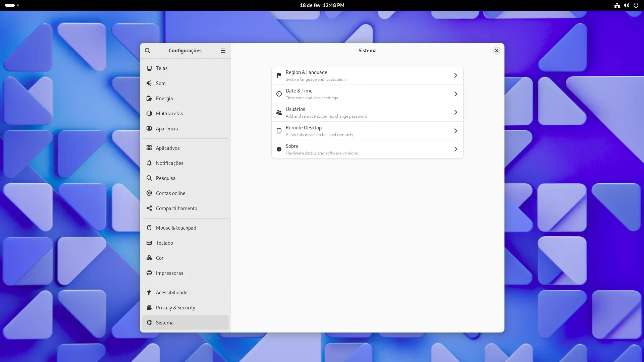This screenshot has height=362, width=644.
Task: Select the Pesquisa label in sidebar
Action: pyautogui.click(x=166, y=178)
